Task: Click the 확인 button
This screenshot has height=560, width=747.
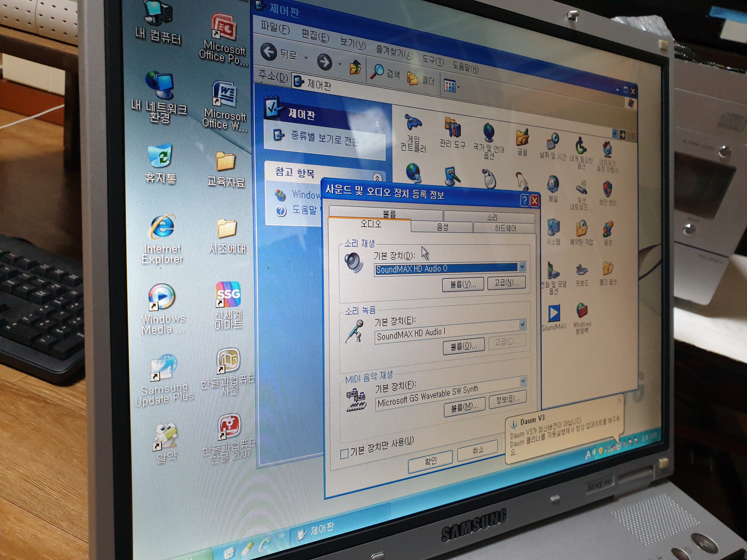Action: point(430,461)
